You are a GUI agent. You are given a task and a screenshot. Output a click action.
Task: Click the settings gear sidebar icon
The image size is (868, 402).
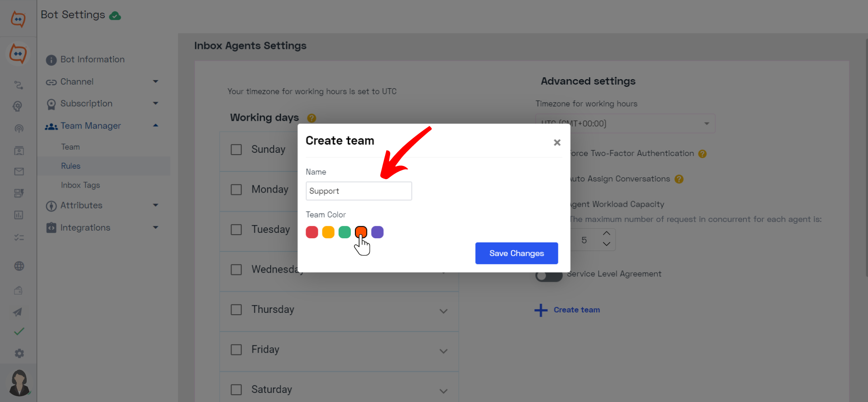[x=19, y=353]
